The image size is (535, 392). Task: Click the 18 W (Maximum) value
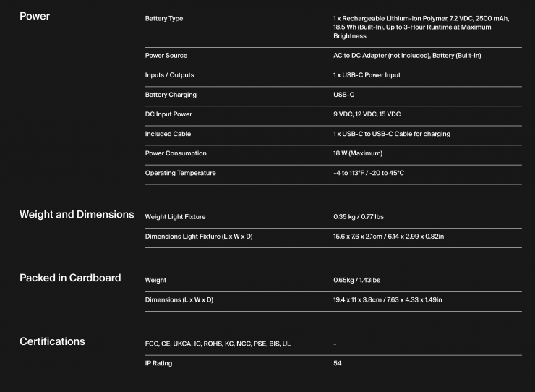(x=358, y=153)
